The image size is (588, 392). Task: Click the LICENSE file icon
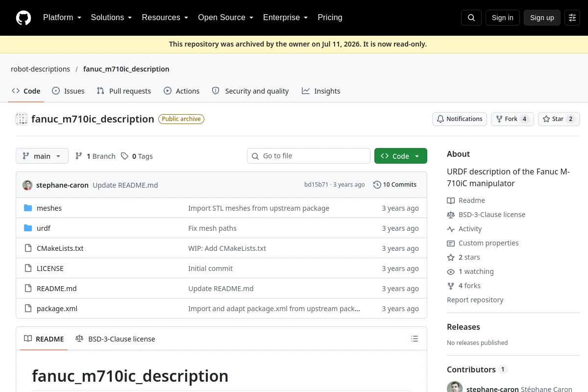coord(28,269)
